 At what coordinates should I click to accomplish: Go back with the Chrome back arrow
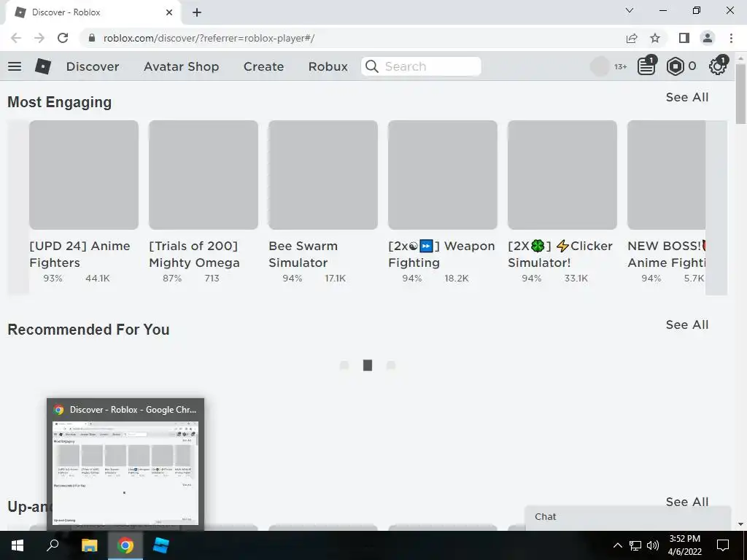(16, 38)
